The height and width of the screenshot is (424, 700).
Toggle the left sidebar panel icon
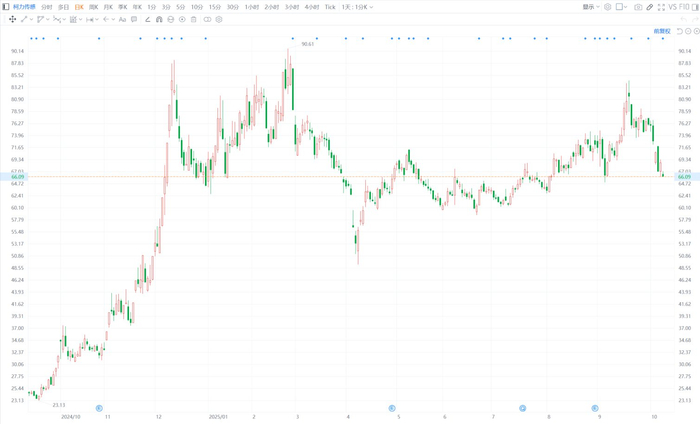tap(5, 7)
